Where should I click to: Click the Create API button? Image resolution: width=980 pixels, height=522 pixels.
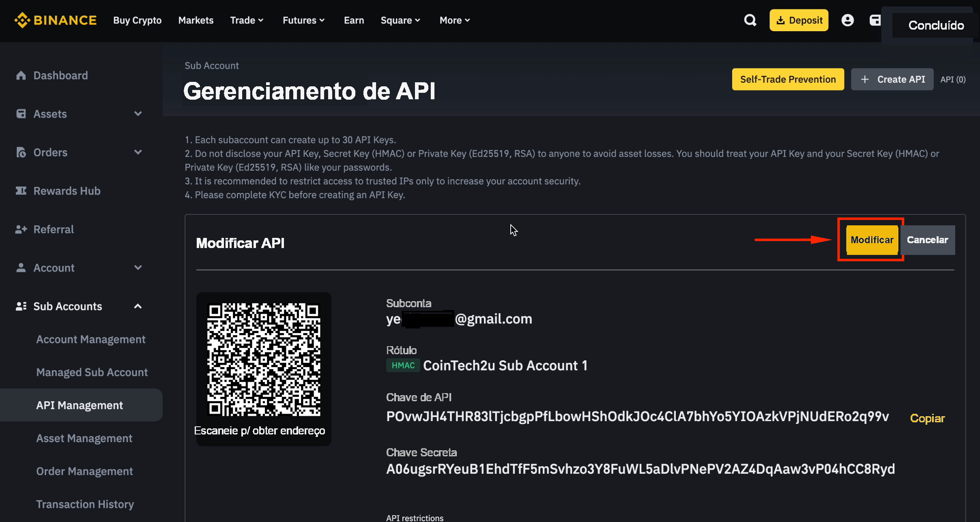point(892,79)
